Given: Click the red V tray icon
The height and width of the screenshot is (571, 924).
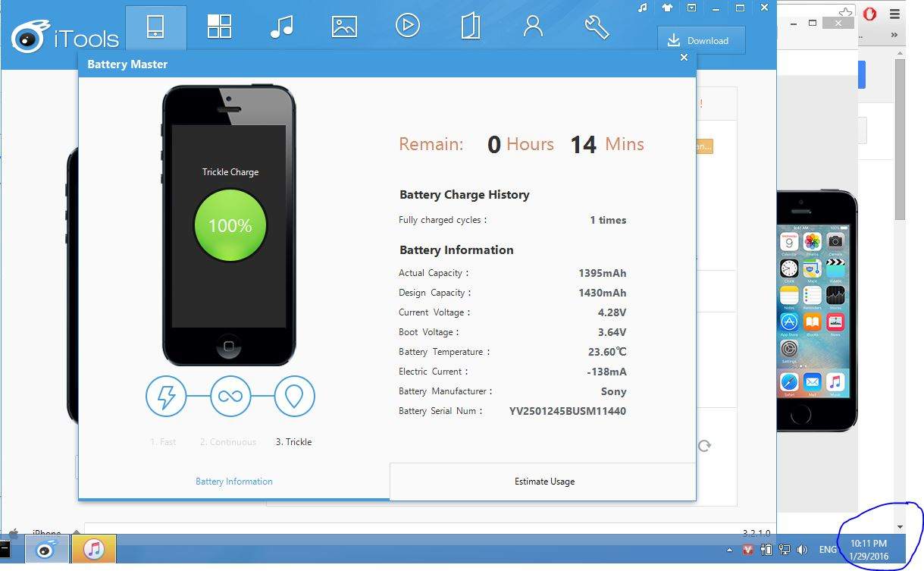Looking at the screenshot, I should [x=747, y=550].
